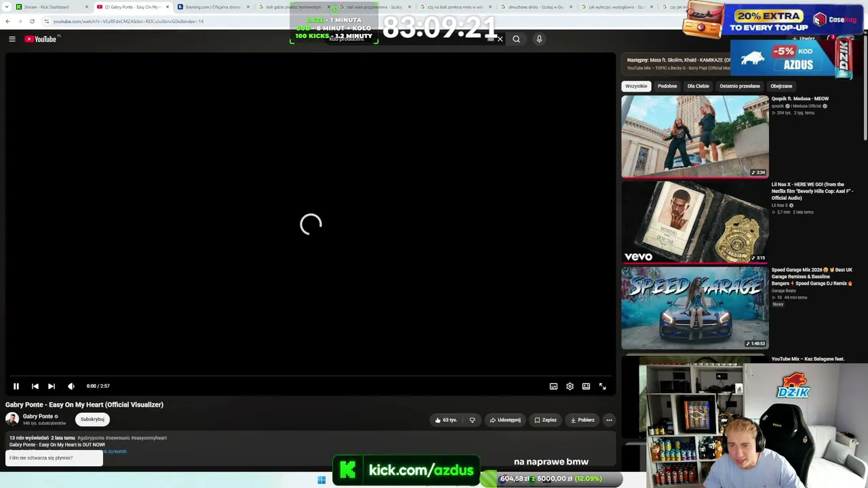Image resolution: width=868 pixels, height=488 pixels.
Task: Pause the video in the player
Action: click(16, 386)
